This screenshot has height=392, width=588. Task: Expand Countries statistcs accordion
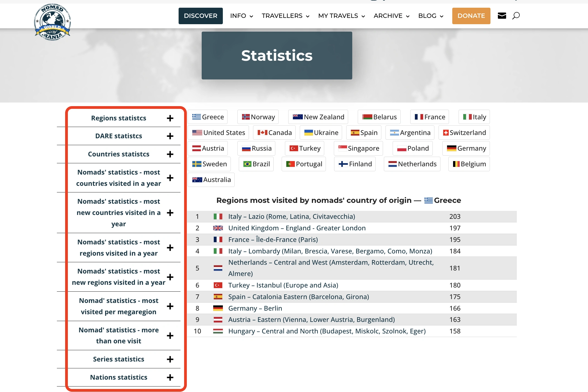[x=170, y=154]
